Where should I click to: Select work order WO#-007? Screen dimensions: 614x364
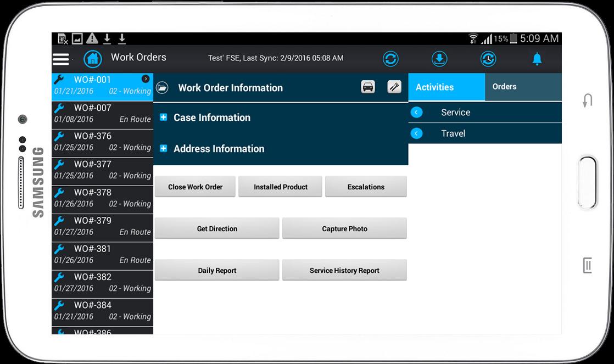tap(102, 114)
